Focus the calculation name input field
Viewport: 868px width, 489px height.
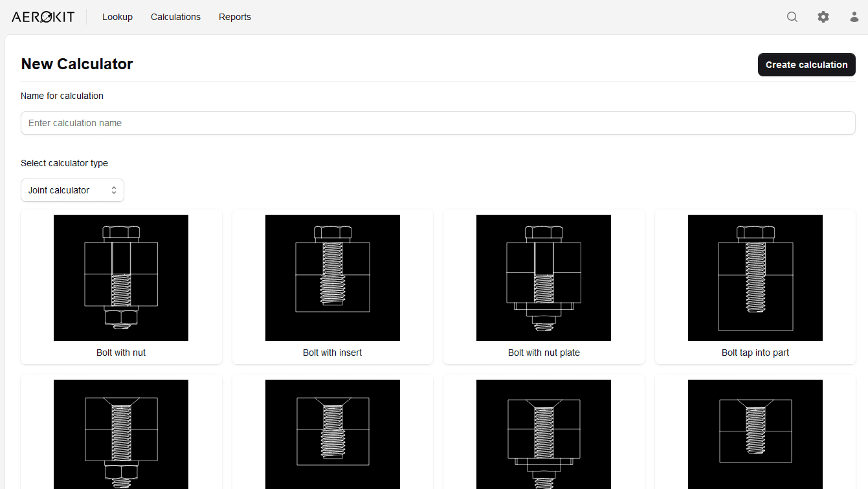(x=438, y=123)
